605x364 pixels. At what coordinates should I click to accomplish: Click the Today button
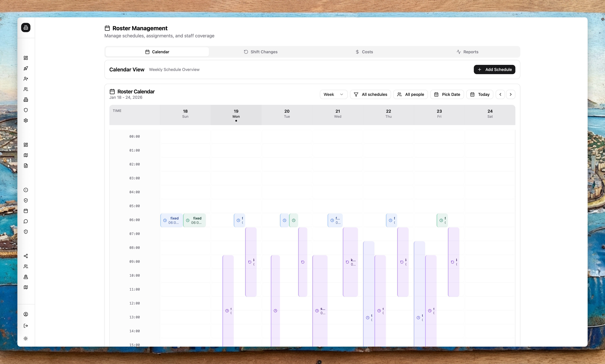point(479,94)
